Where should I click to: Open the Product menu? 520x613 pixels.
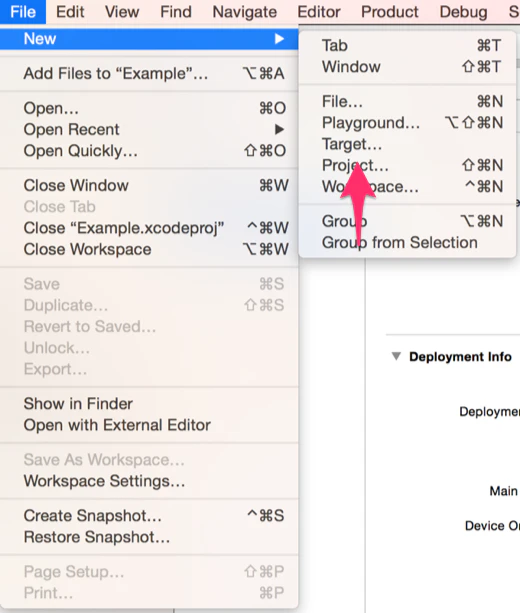[x=390, y=12]
